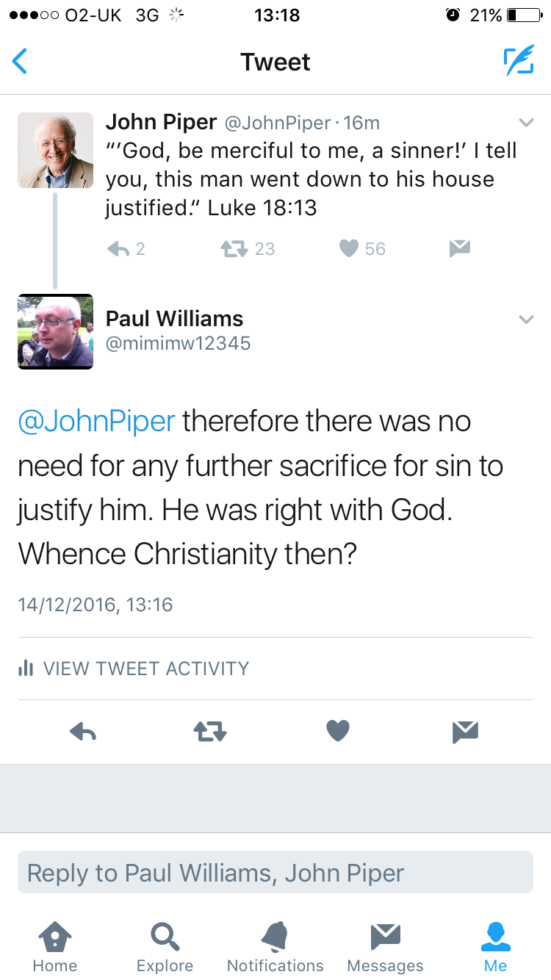Compose a new tweet with quill icon
This screenshot has width=551, height=980.
(519, 62)
